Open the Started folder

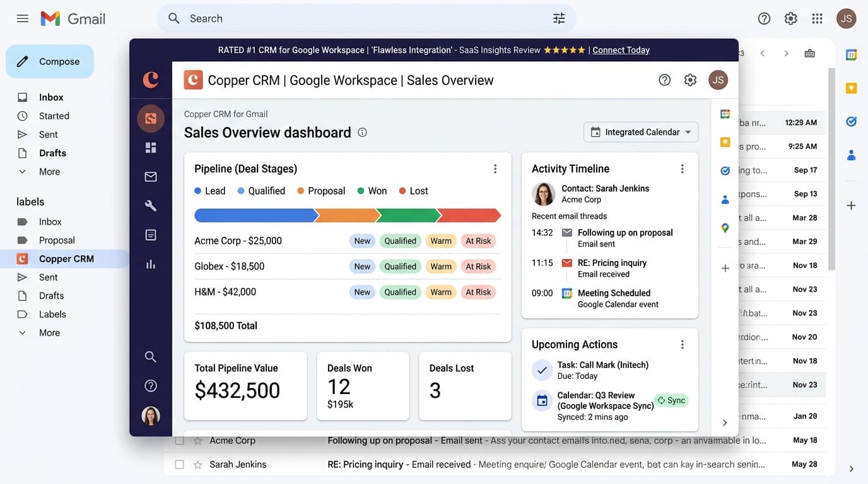[x=54, y=116]
